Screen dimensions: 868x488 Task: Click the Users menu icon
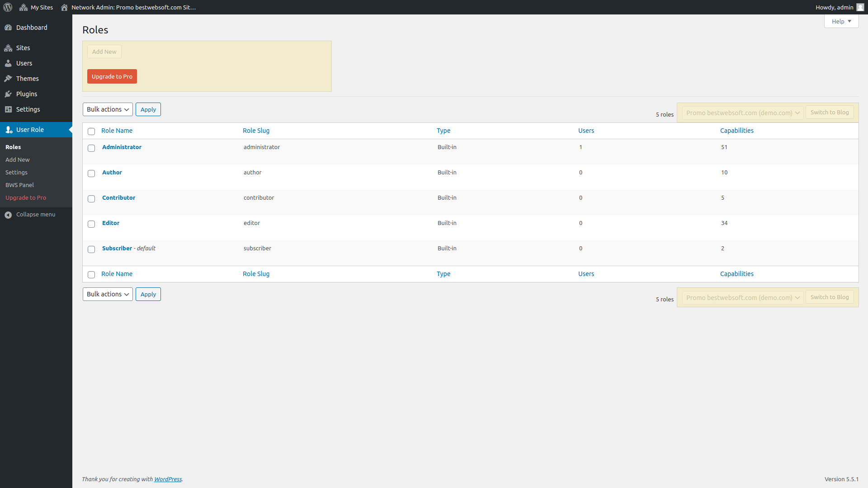coord(8,63)
